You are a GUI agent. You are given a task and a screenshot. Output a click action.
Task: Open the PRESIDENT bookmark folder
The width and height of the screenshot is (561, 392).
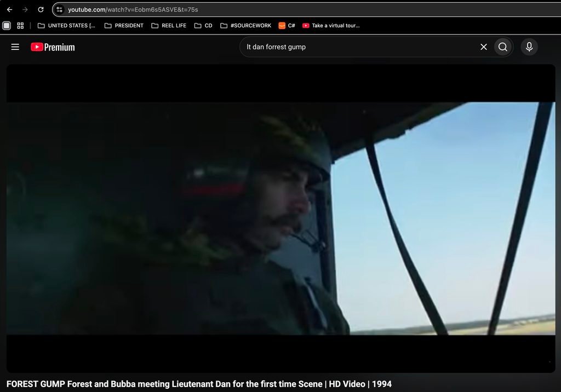pyautogui.click(x=124, y=25)
